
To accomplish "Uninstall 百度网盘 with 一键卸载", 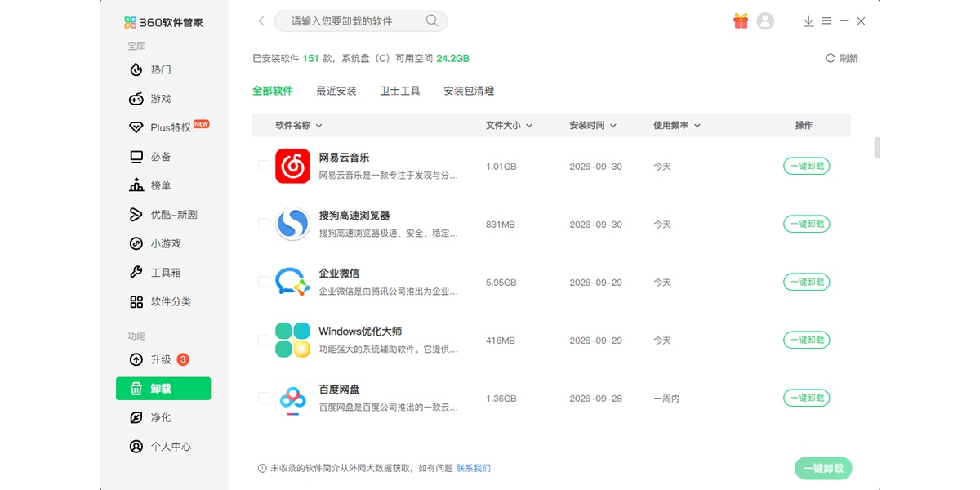I will tap(807, 398).
